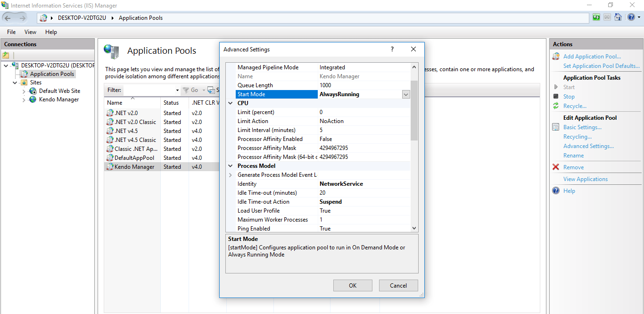Image resolution: width=644 pixels, height=314 pixels.
Task: Click Rename in the Actions pane
Action: pyautogui.click(x=573, y=155)
